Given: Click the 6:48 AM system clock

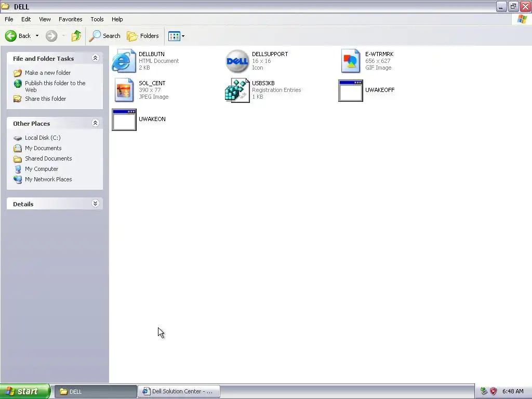Looking at the screenshot, I should (x=513, y=391).
